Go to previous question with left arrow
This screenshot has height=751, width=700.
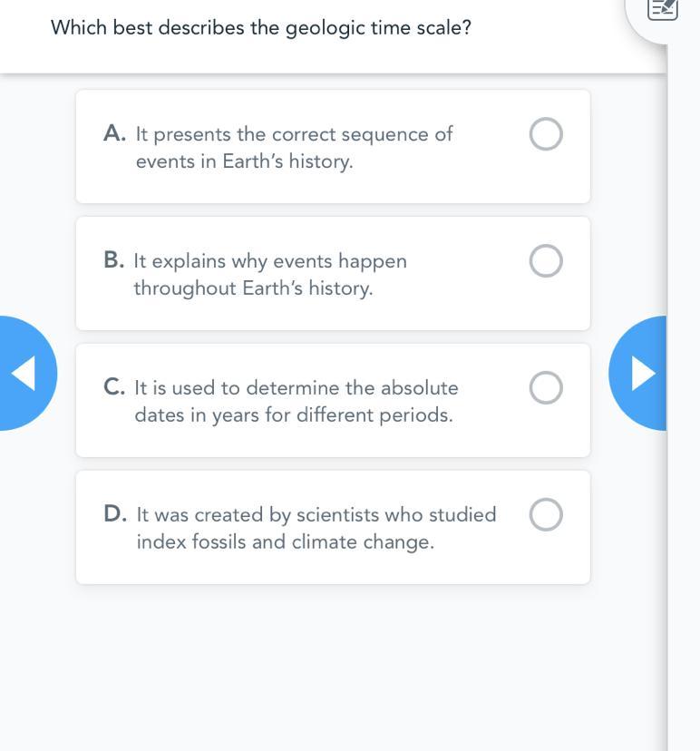pyautogui.click(x=24, y=373)
